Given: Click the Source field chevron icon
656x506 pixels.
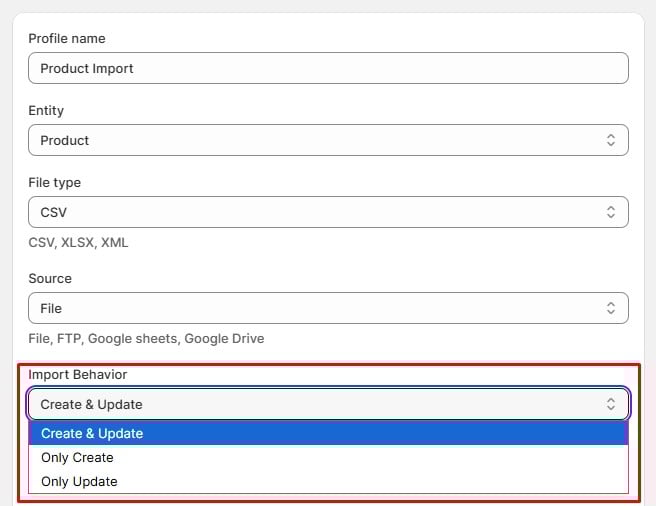Looking at the screenshot, I should coord(610,308).
